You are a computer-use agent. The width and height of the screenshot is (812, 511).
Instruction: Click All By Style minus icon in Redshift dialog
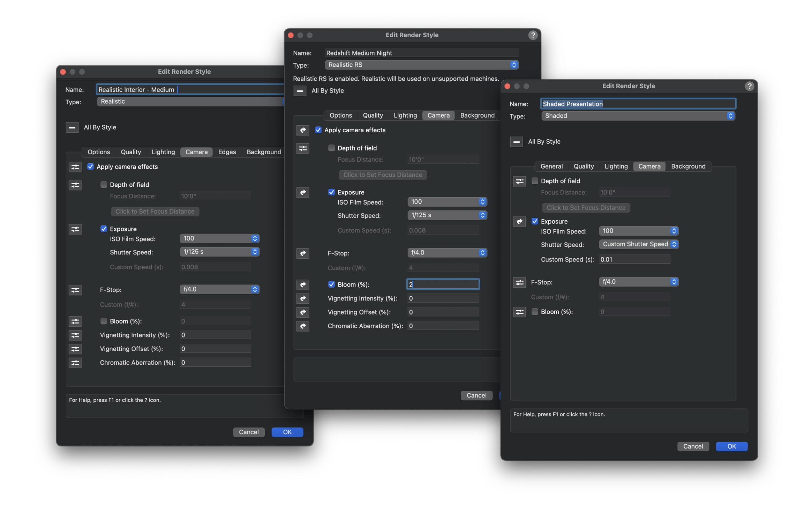click(x=300, y=91)
